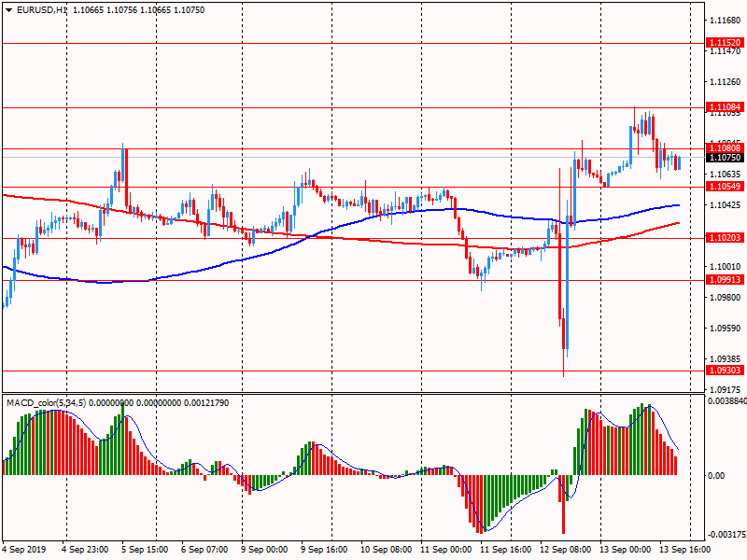Click the chart menu triangle beside EURUSD,H1

click(x=8, y=10)
